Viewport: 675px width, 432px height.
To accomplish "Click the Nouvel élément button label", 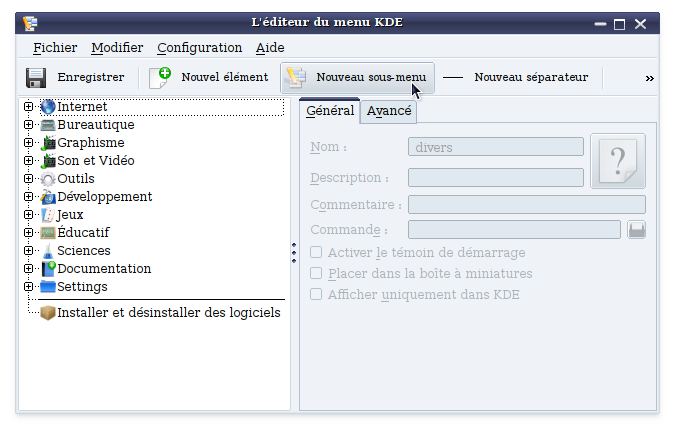I will (x=225, y=77).
